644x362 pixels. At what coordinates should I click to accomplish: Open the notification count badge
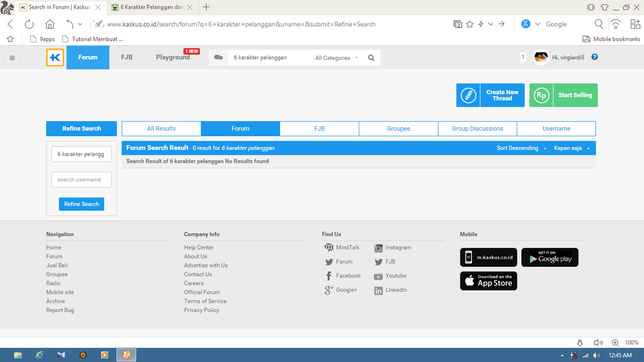pos(523,57)
